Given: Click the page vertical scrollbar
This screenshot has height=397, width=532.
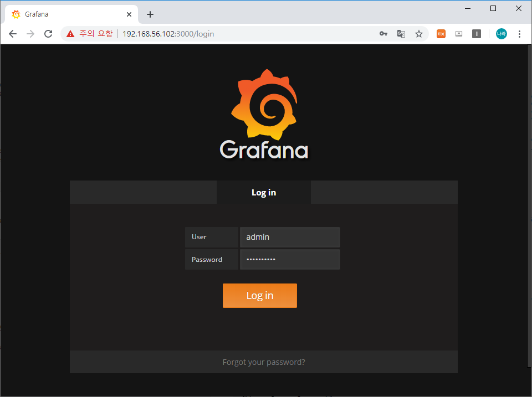Looking at the screenshot, I should pos(529,206).
